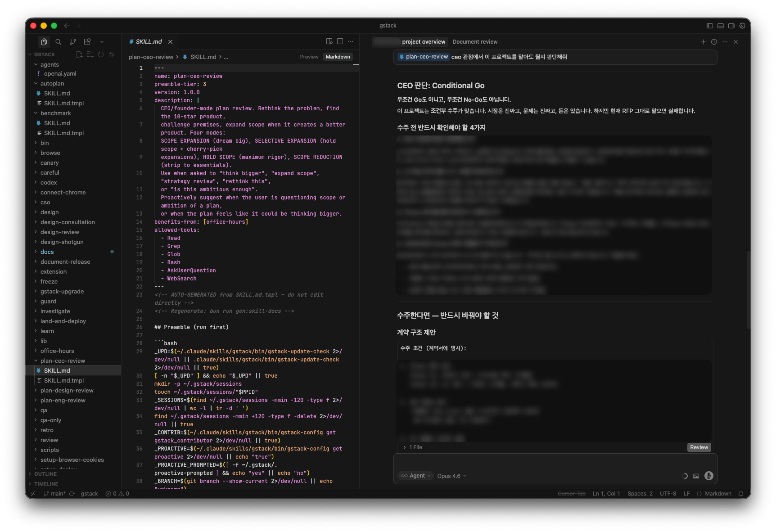This screenshot has width=776, height=532.
Task: Change end of line sequence LF
Action: coord(686,494)
